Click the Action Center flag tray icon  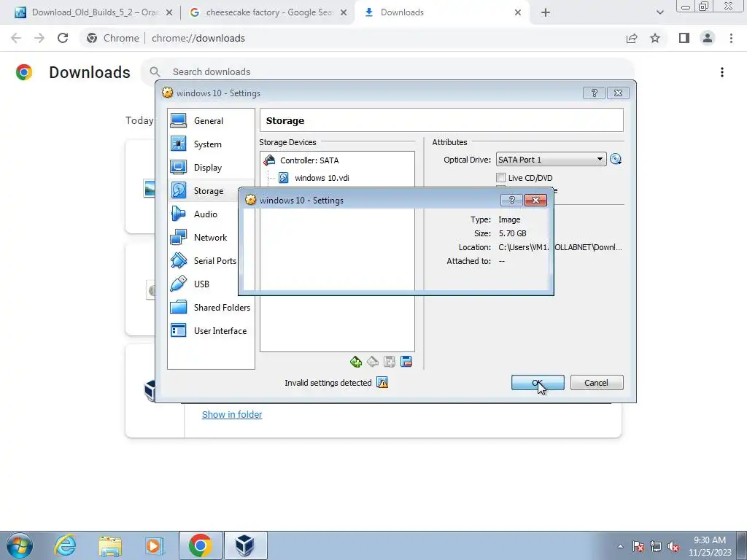[x=638, y=546]
